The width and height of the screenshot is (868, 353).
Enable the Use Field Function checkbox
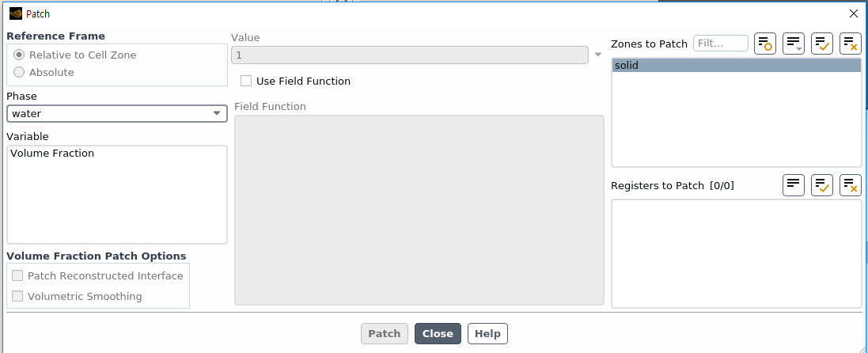click(246, 81)
